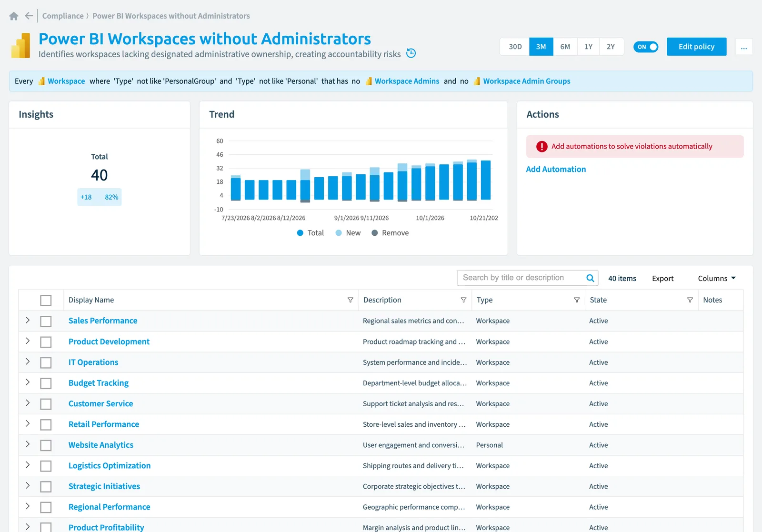This screenshot has width=762, height=532.
Task: Expand the Budget Tracking row
Action: click(28, 382)
